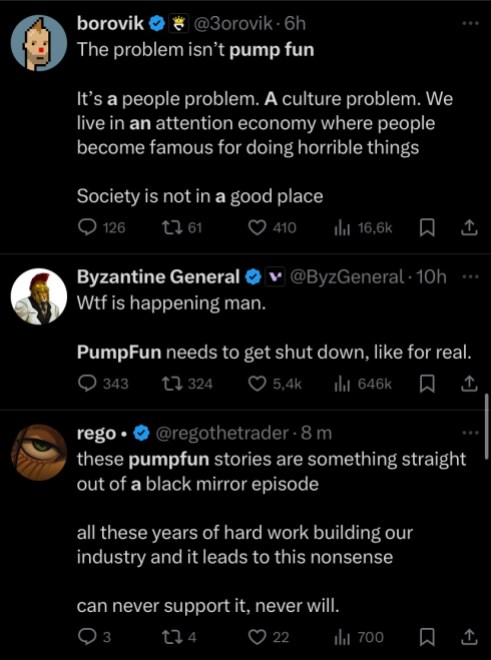491x660 pixels.
Task: Click the timeline scrollbar thumb
Action: (x=486, y=424)
